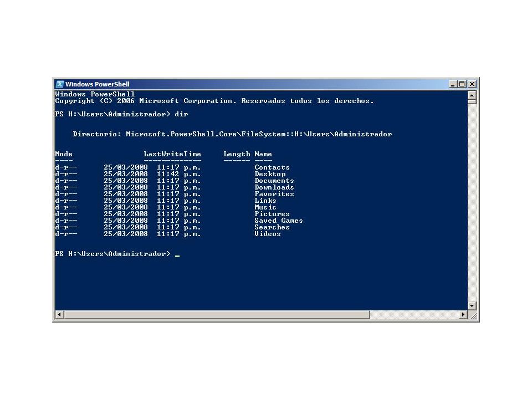
Task: Minimize the Windows PowerShell window
Action: pyautogui.click(x=453, y=84)
